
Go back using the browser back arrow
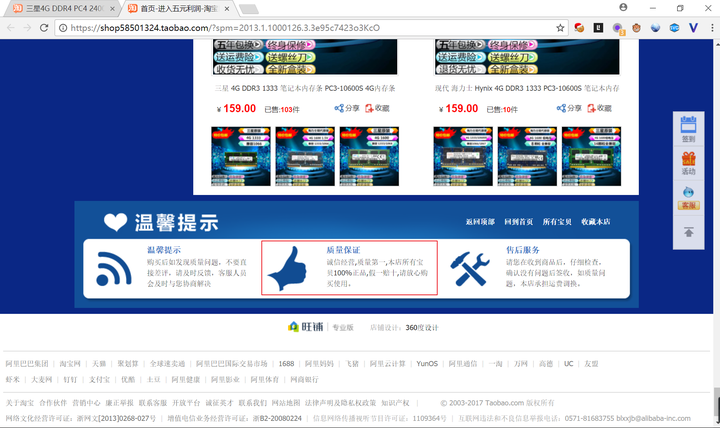point(11,28)
